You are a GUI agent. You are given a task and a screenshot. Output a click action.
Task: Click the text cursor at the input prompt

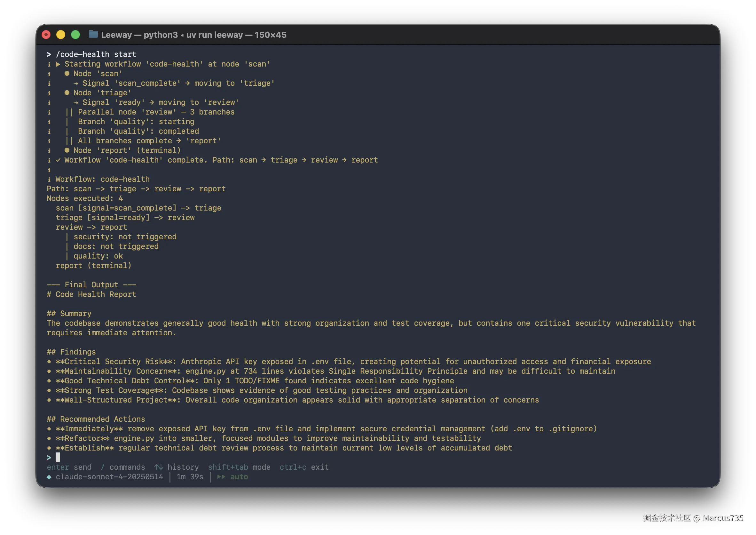(59, 457)
